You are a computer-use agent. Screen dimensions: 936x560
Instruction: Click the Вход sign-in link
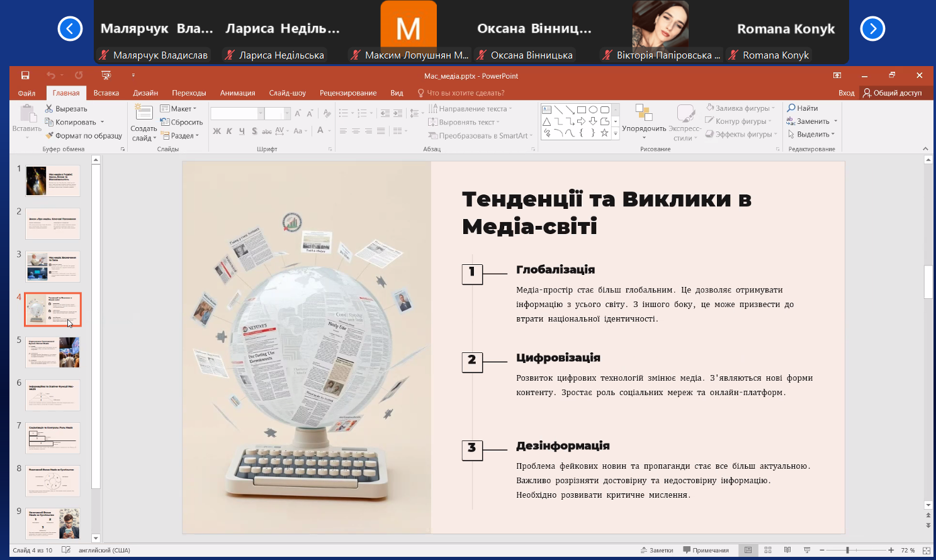(x=846, y=93)
